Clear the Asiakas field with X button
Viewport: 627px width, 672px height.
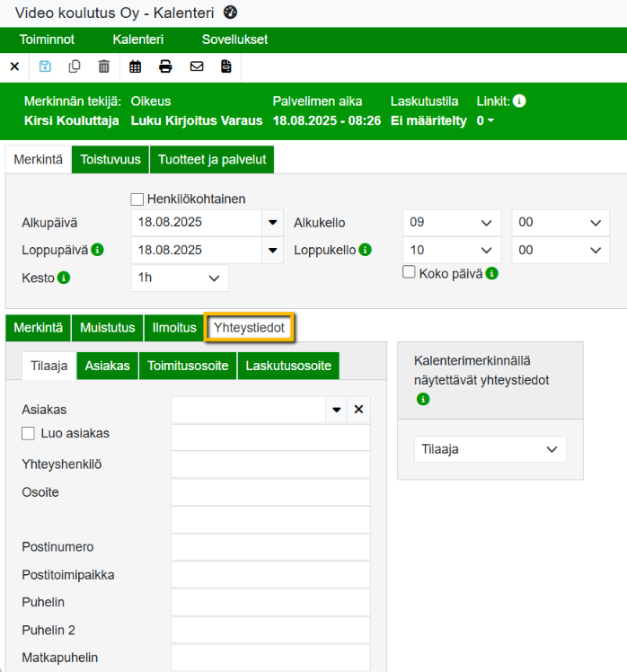tap(358, 410)
